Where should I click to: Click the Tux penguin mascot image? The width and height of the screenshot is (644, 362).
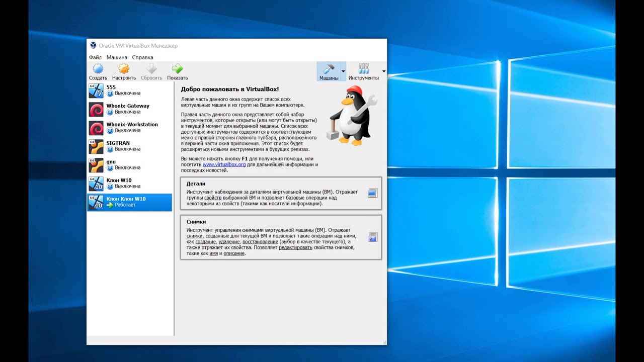[x=351, y=116]
